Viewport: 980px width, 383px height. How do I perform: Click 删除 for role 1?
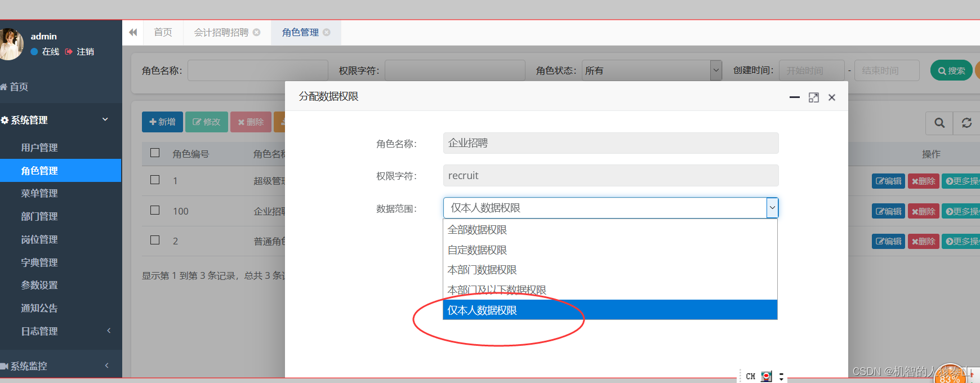(x=924, y=181)
